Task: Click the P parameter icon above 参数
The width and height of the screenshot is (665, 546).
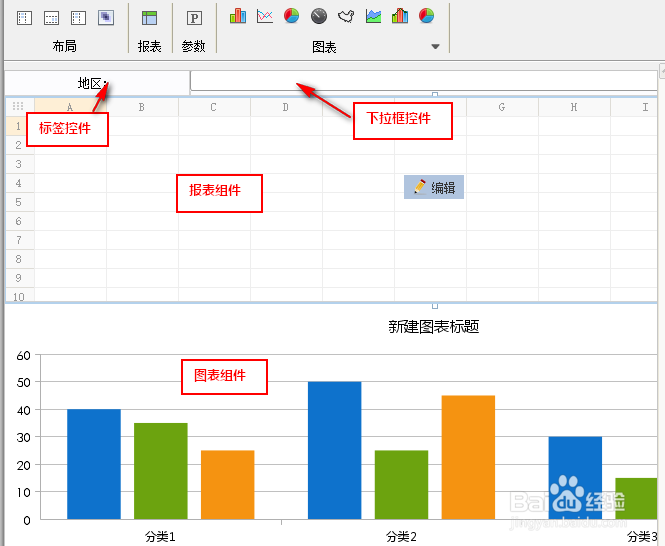Action: point(194,18)
